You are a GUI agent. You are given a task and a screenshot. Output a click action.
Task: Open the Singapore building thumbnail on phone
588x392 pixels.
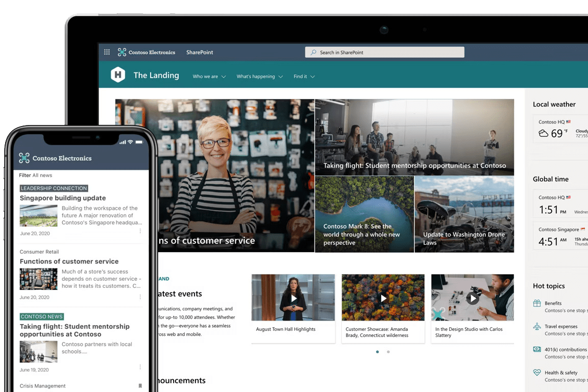[39, 216]
